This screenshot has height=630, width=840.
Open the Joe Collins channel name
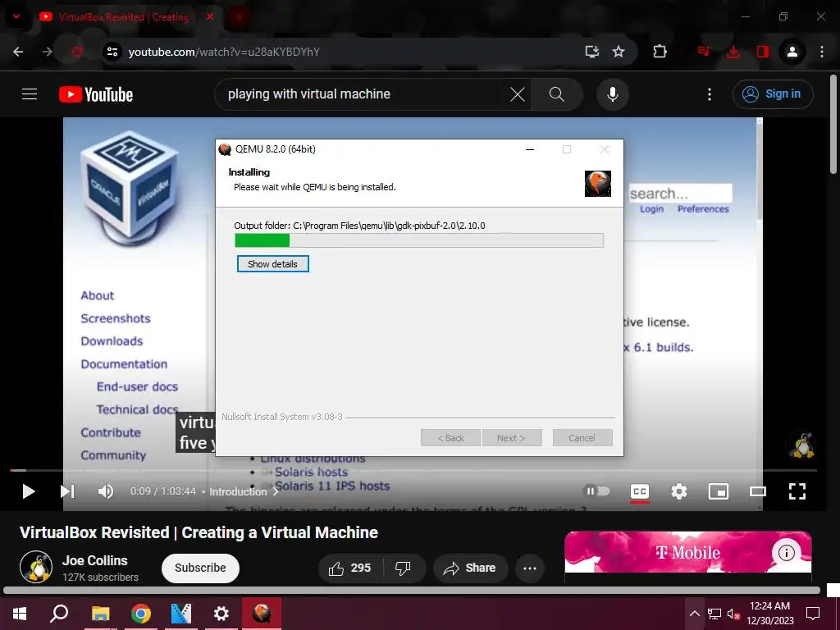95,560
